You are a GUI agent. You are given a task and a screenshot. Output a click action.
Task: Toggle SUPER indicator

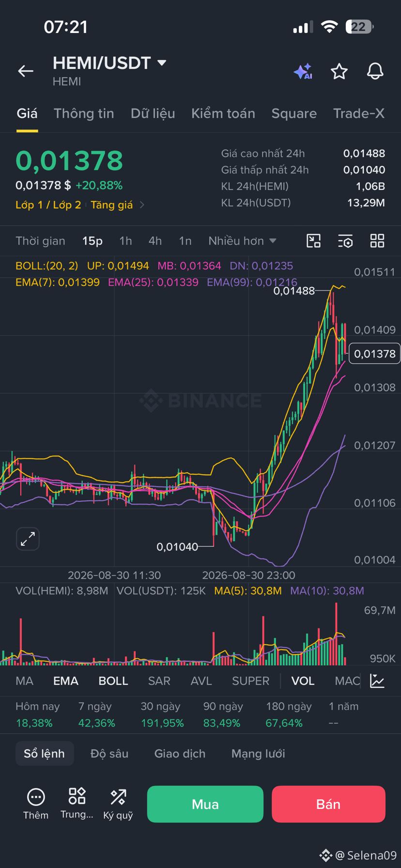(250, 681)
